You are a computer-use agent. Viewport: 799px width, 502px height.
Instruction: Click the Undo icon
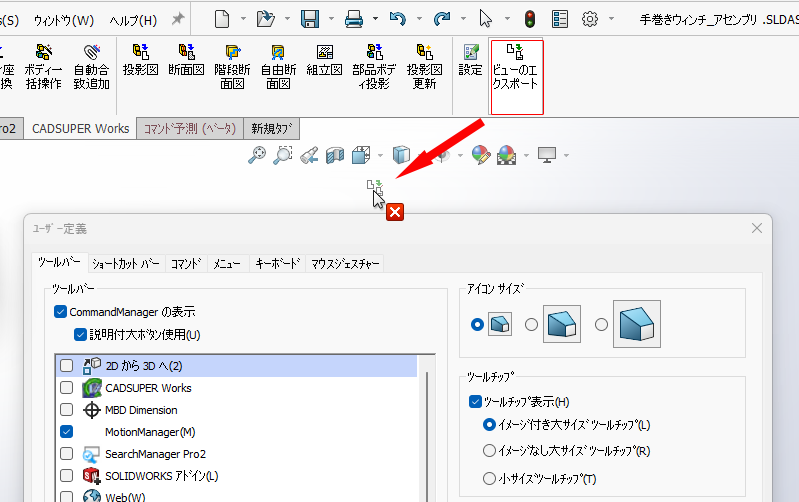pyautogui.click(x=397, y=19)
